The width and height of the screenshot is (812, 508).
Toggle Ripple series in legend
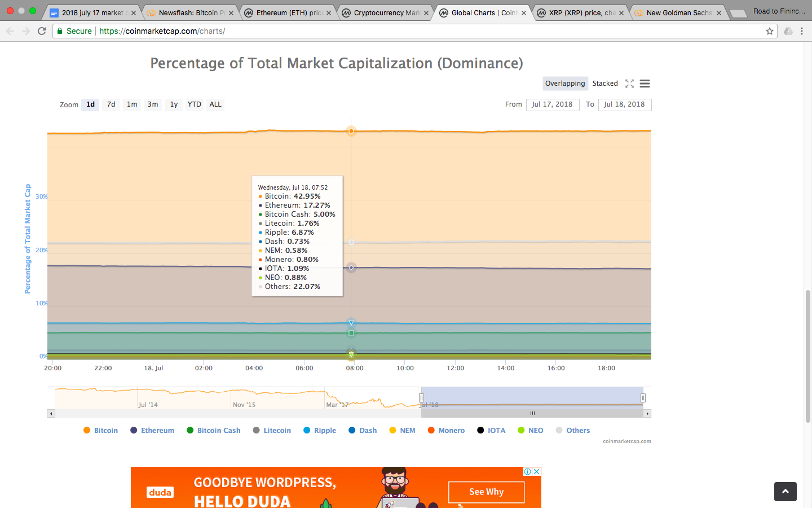coord(320,430)
